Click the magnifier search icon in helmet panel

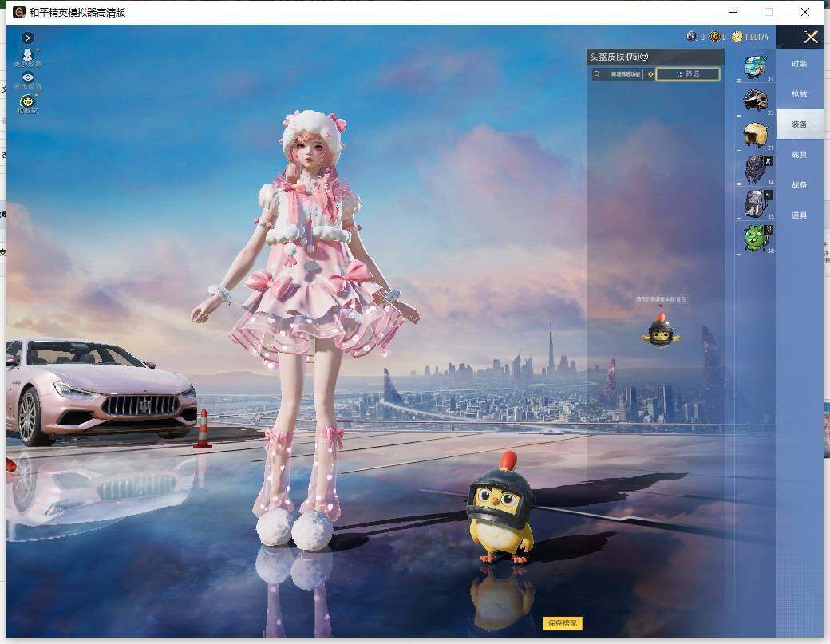pyautogui.click(x=597, y=74)
